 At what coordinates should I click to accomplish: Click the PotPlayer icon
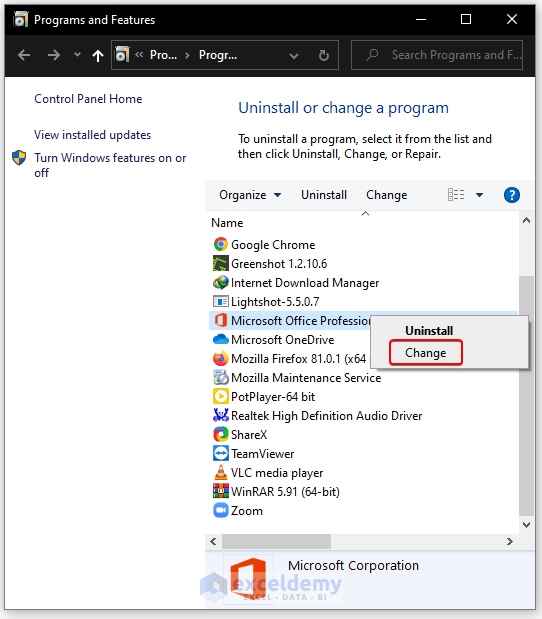[x=221, y=396]
